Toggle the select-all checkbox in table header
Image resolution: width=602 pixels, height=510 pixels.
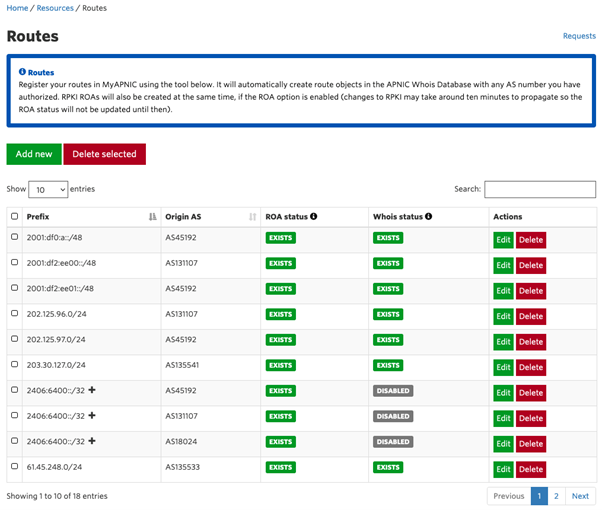[x=14, y=216]
